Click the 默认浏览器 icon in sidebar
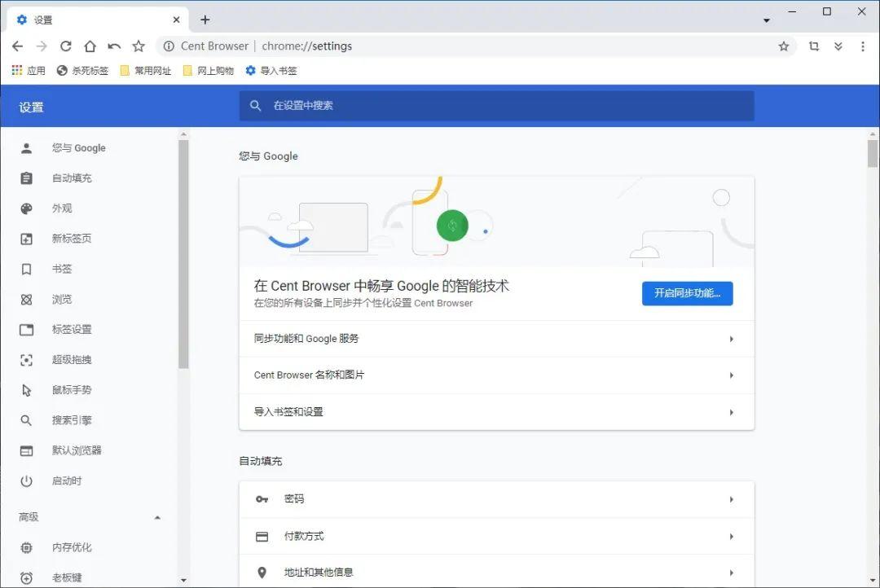Image resolution: width=880 pixels, height=588 pixels. (26, 450)
